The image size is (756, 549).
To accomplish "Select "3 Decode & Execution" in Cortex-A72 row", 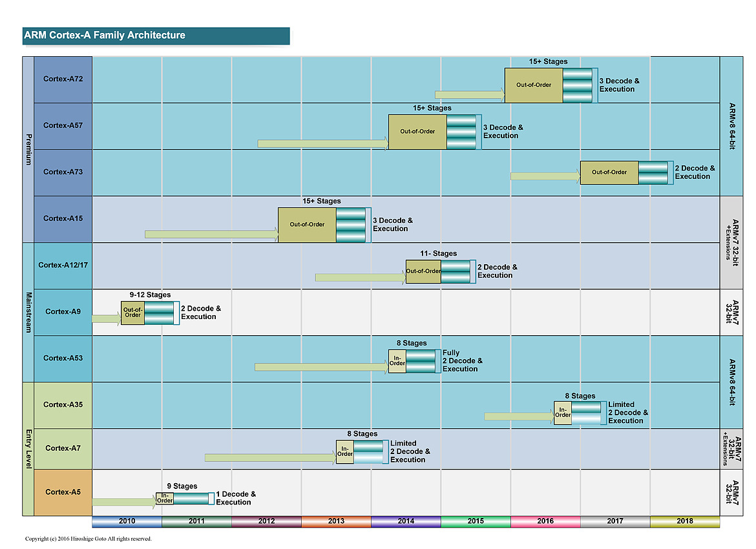I will click(620, 85).
